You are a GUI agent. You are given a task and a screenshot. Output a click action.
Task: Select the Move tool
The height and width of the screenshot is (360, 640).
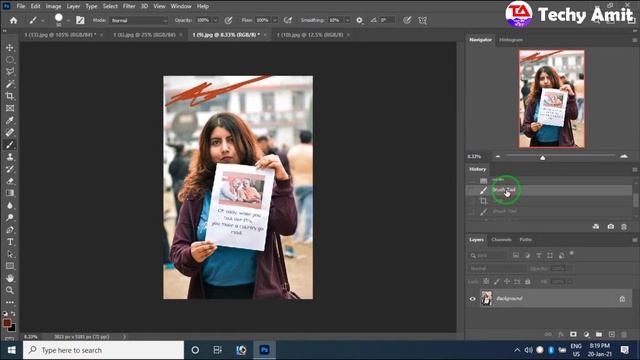click(10, 48)
